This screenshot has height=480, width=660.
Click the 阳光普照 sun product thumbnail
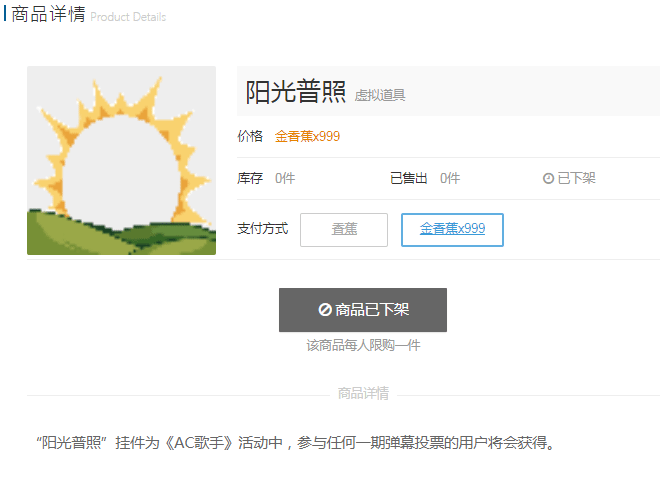[121, 160]
